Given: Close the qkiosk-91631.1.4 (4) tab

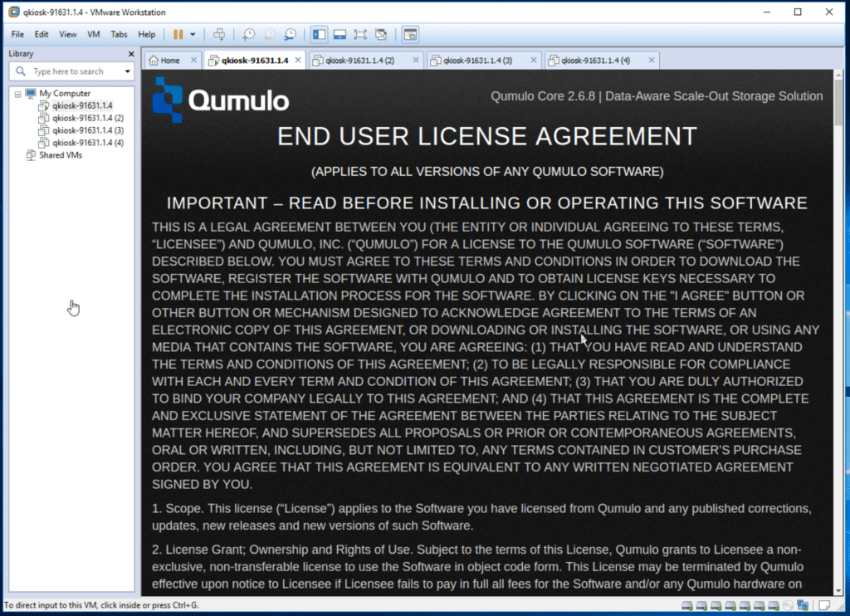Looking at the screenshot, I should 652,61.
